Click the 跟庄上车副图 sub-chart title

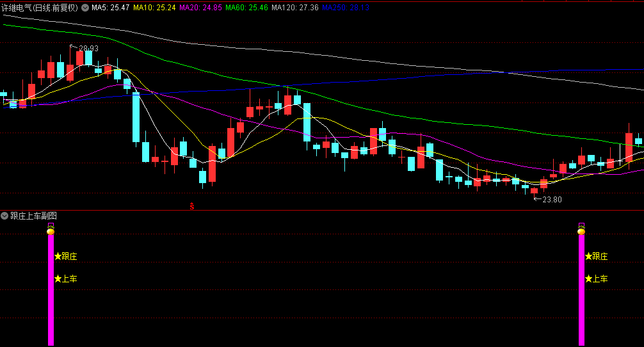point(33,216)
